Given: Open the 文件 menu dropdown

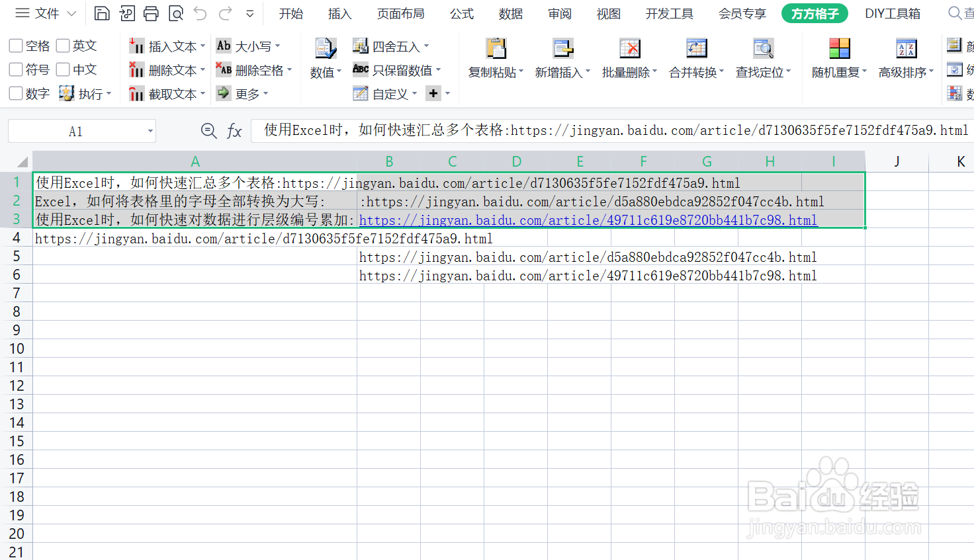Looking at the screenshot, I should [46, 13].
